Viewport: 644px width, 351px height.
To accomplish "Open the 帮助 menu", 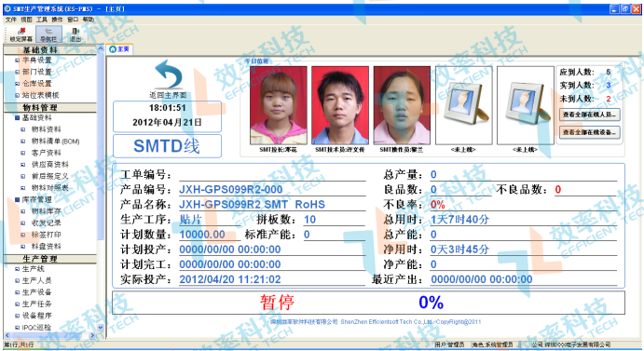I will coord(89,20).
